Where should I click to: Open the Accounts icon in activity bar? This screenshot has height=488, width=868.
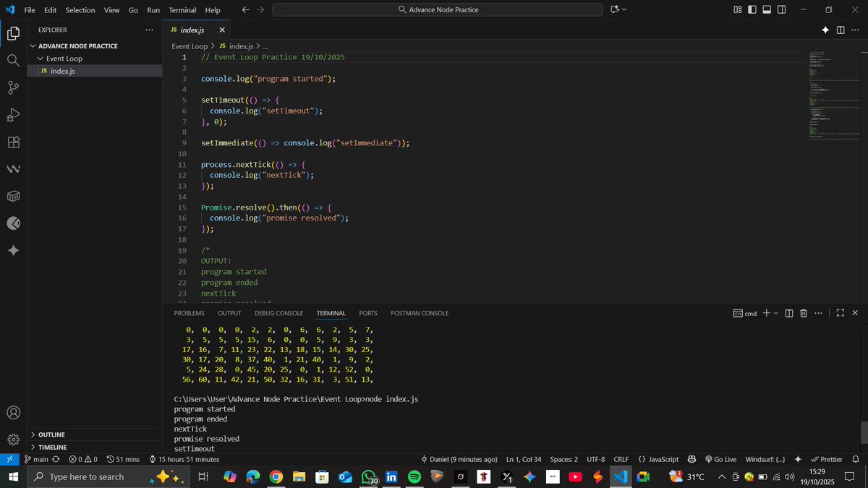point(13,413)
